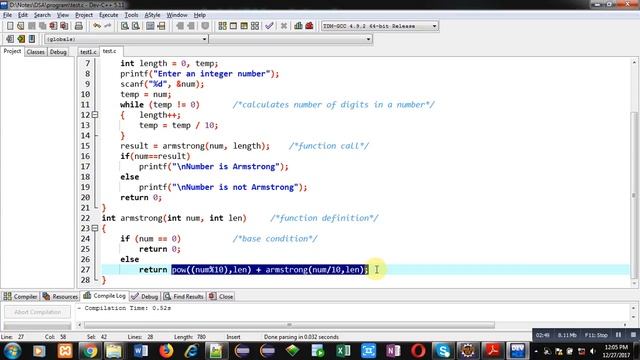Open Firefox from the taskbar
The image size is (640, 360).
tap(166, 351)
